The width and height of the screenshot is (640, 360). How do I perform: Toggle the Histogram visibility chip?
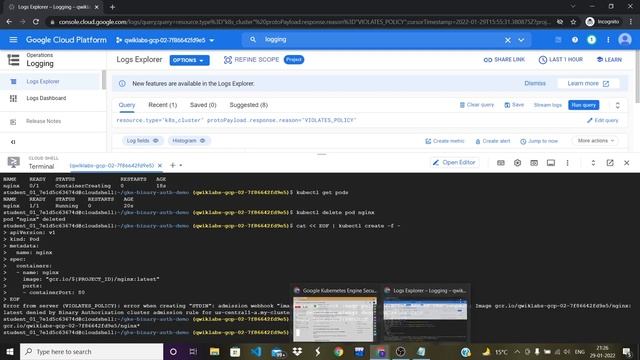[x=189, y=140]
